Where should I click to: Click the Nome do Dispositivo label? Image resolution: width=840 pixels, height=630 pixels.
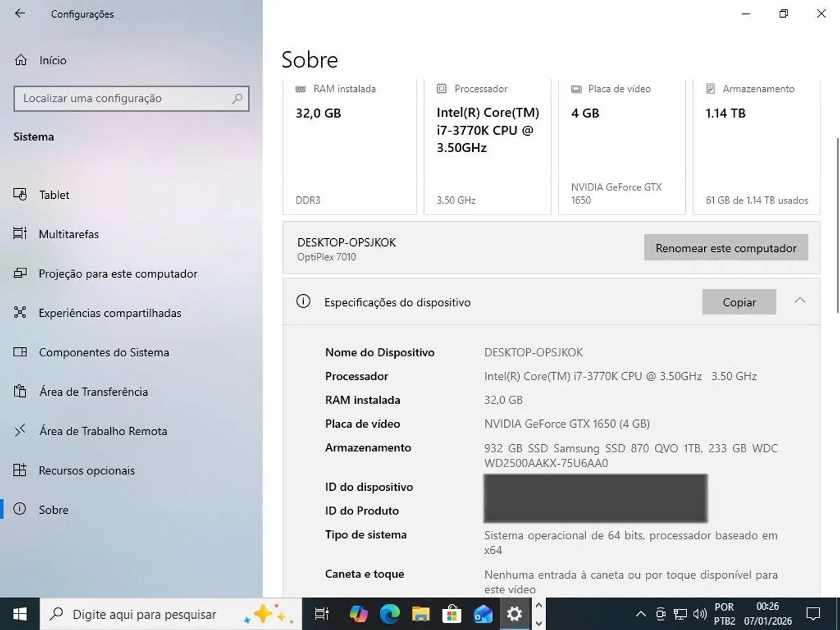pos(380,352)
